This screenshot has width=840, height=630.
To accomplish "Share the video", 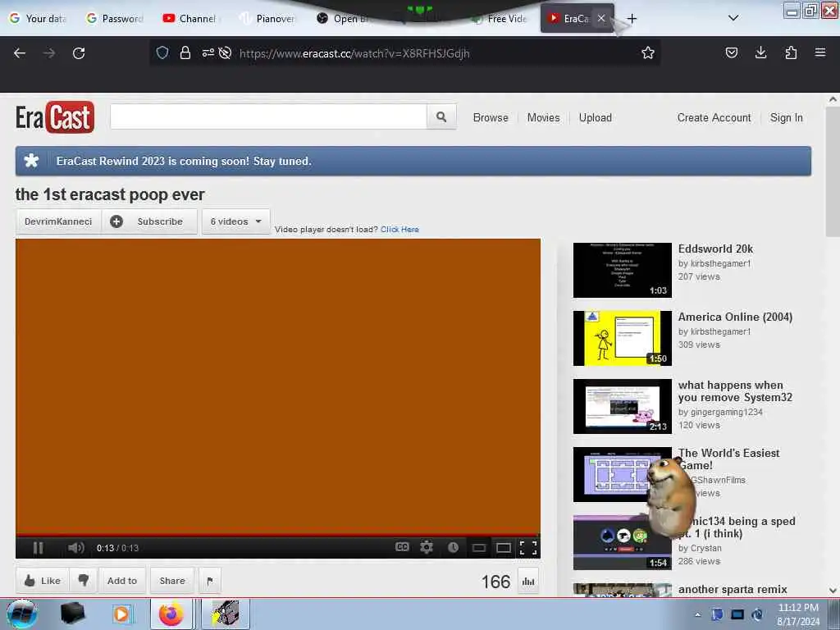I will (172, 581).
